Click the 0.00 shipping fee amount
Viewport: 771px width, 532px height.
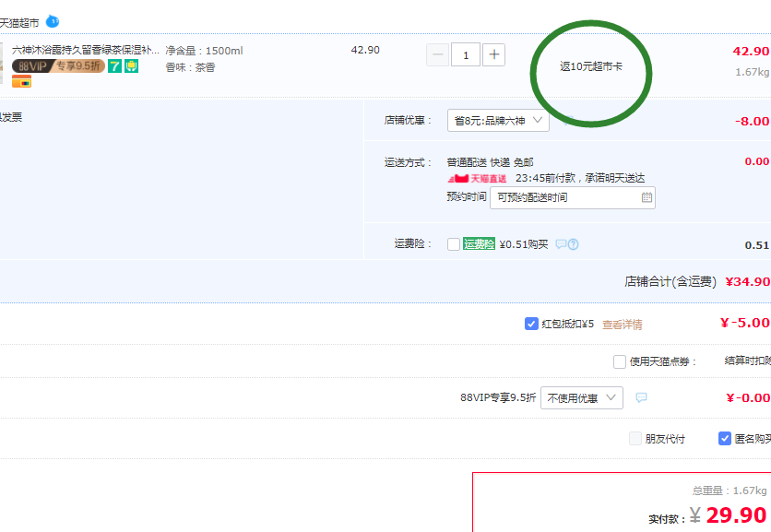coord(757,161)
